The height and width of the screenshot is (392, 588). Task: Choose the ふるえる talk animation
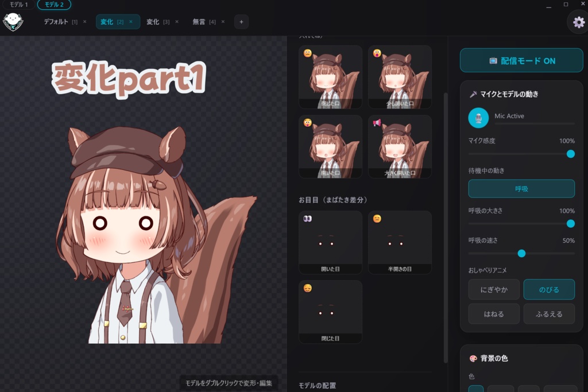pyautogui.click(x=549, y=314)
